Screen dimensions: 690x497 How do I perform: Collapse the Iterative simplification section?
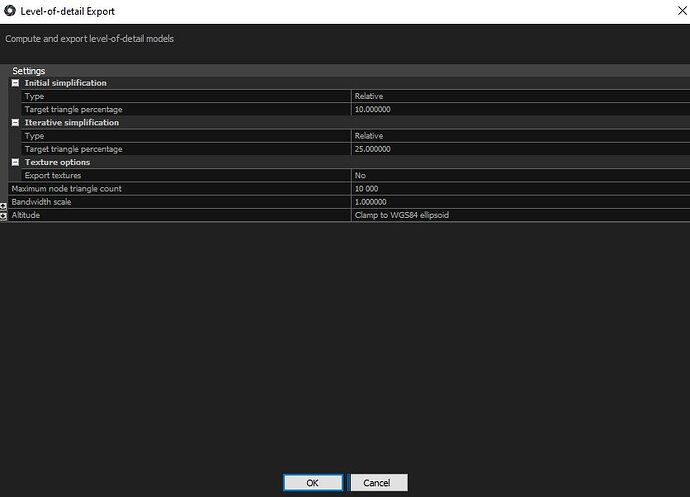point(15,122)
